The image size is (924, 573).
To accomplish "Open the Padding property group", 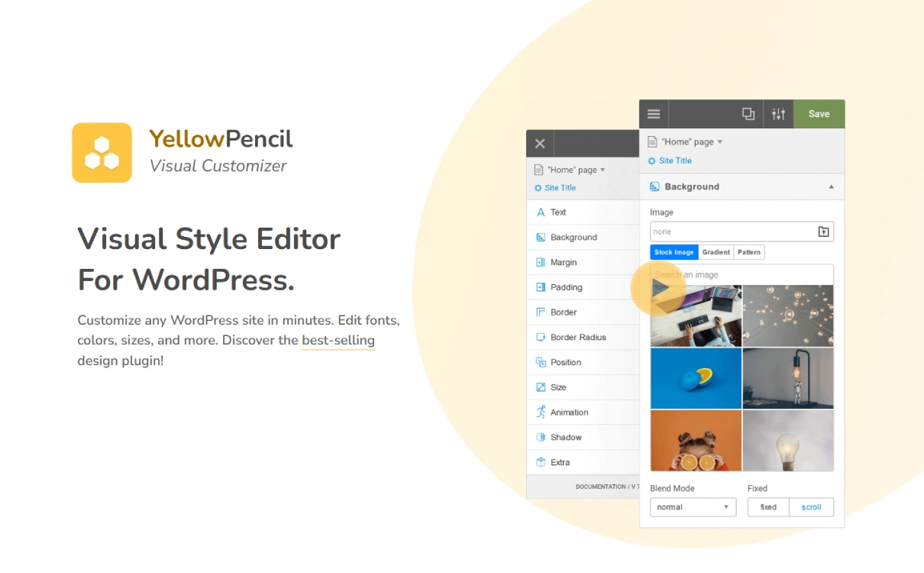I will [583, 287].
